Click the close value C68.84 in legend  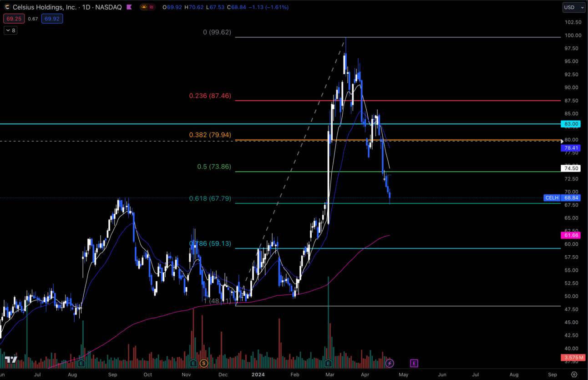coord(236,7)
